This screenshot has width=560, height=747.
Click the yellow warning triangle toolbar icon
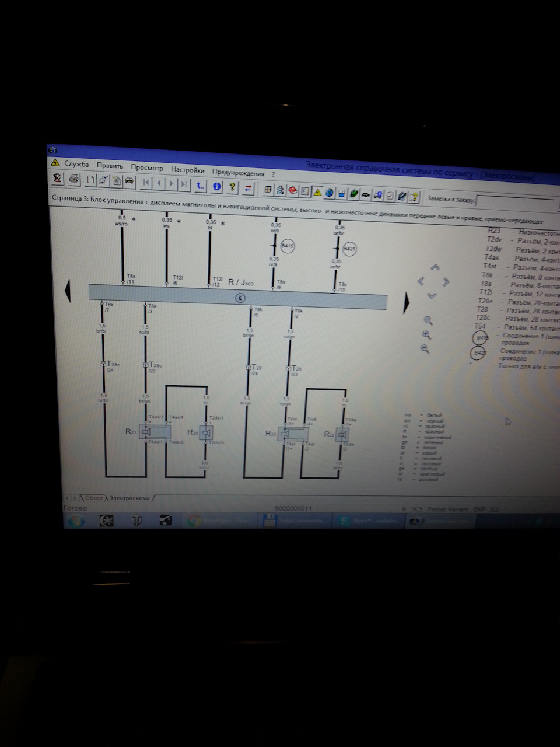pyautogui.click(x=317, y=192)
